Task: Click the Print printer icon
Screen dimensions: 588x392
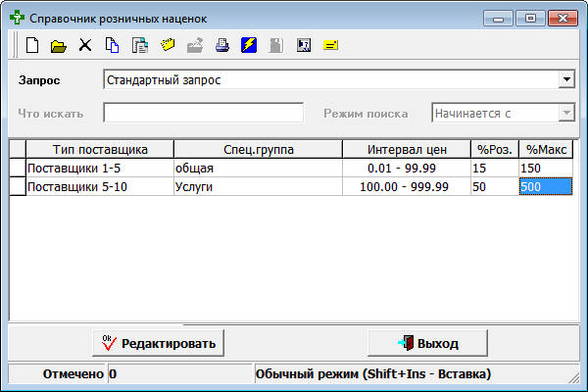Action: 222,45
